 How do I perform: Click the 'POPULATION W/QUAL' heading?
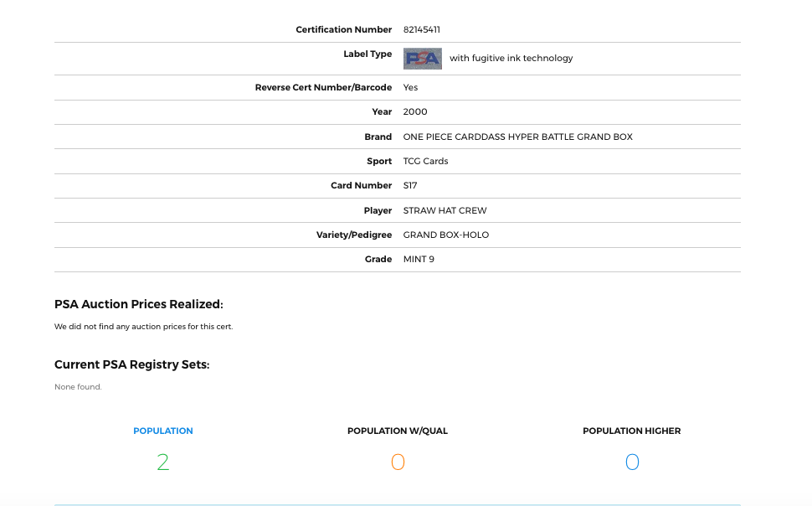pos(398,431)
